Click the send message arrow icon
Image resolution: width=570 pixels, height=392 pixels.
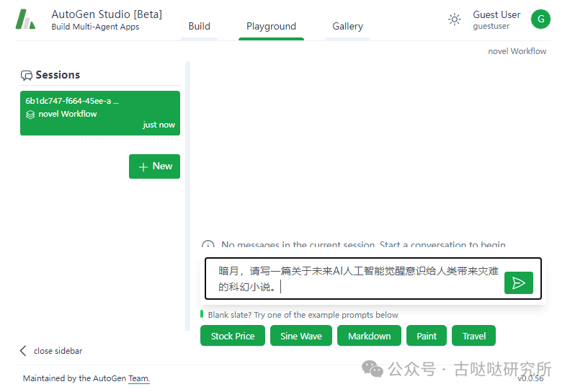click(x=518, y=282)
